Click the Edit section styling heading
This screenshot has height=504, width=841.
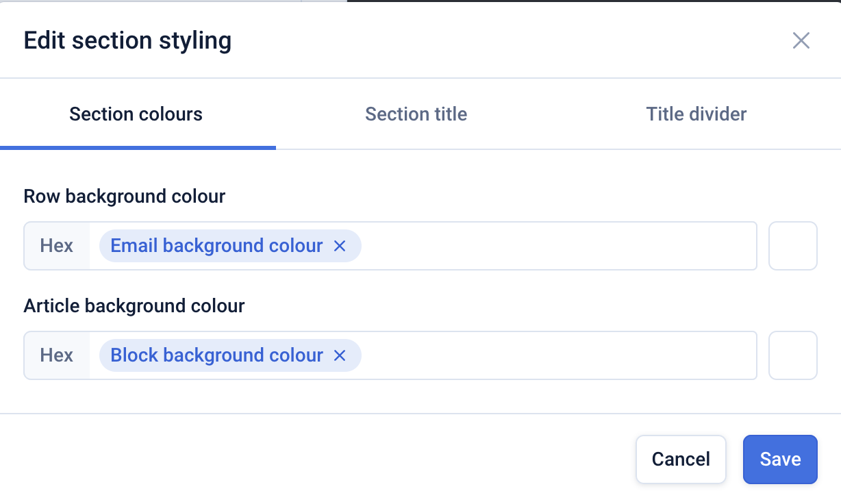[127, 40]
